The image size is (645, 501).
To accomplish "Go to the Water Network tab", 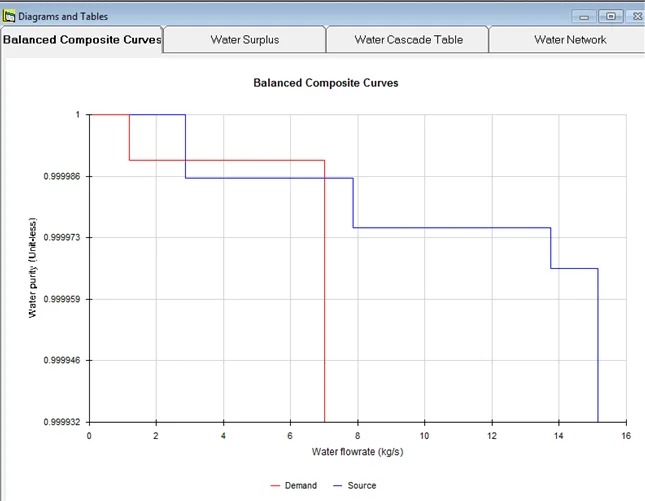I will pos(570,40).
